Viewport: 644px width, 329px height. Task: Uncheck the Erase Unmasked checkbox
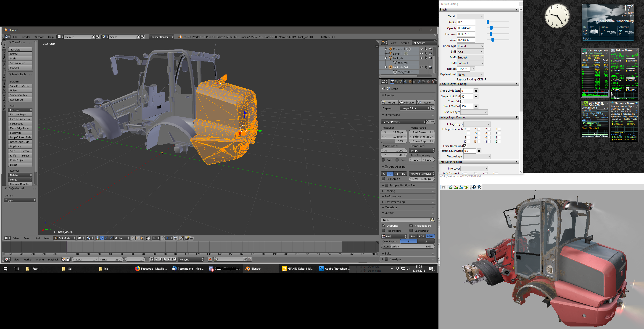465,146
